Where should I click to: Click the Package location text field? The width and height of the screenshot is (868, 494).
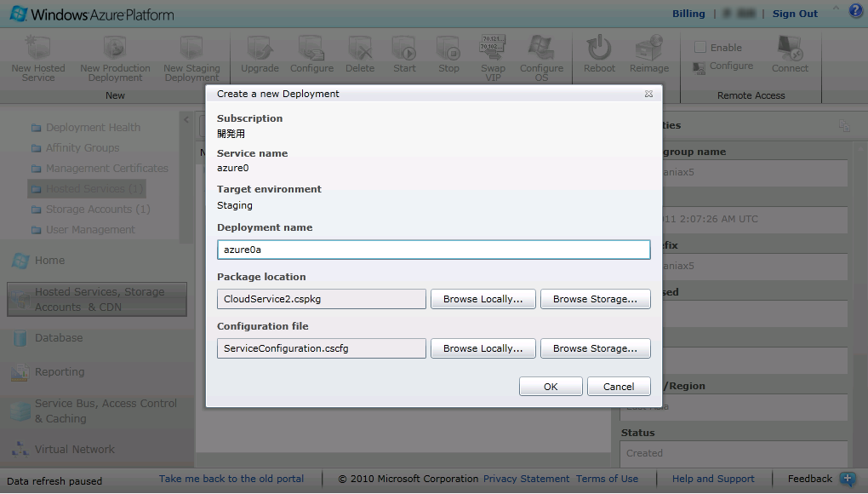(x=322, y=299)
